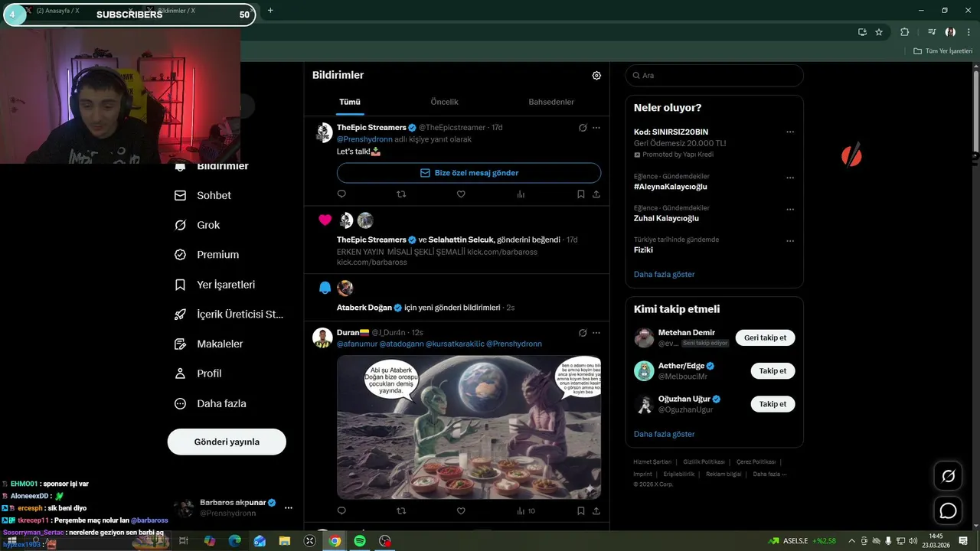
Task: Like TheEpic Streamers Let's talk post
Action: 461,194
